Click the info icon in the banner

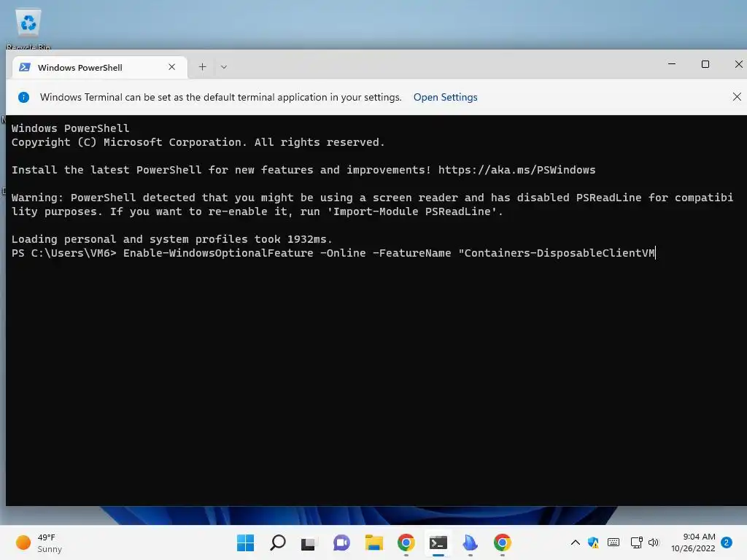tap(23, 97)
